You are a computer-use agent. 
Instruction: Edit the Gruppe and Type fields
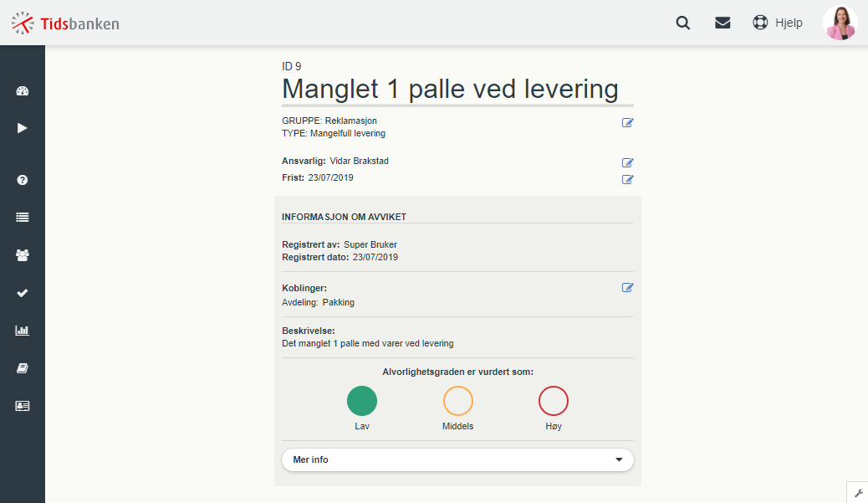coord(627,122)
